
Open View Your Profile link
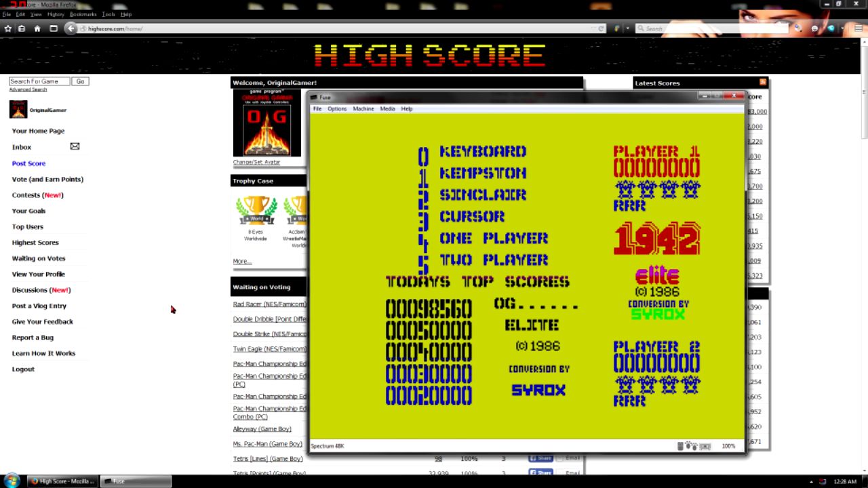pos(39,274)
